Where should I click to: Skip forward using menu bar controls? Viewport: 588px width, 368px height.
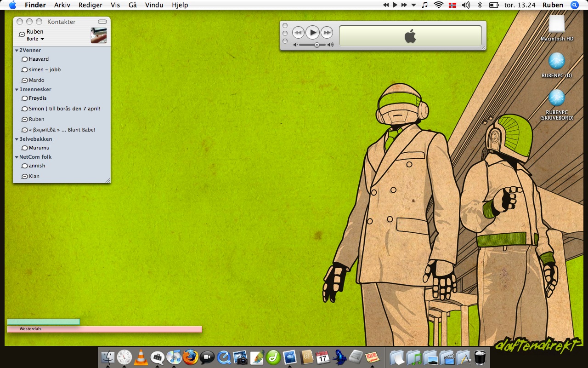404,5
